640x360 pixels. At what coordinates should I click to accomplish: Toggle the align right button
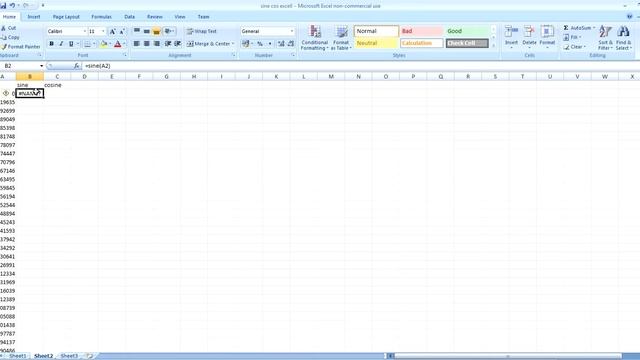click(x=157, y=44)
